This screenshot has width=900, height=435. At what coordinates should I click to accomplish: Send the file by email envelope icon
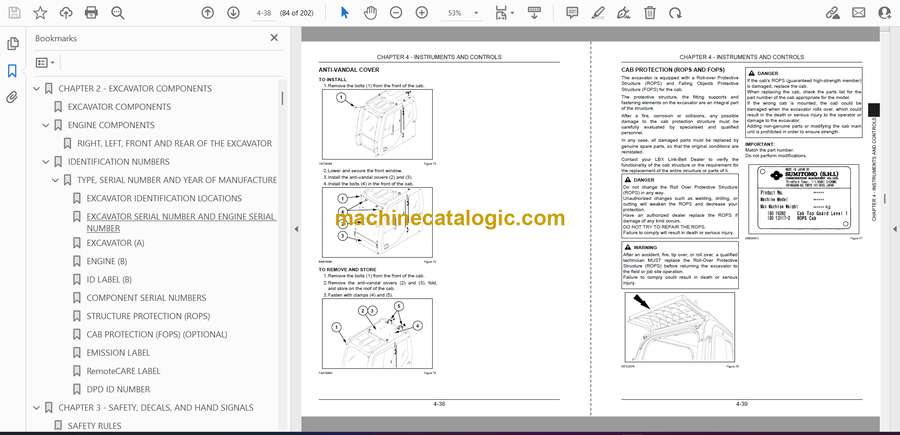(x=859, y=13)
